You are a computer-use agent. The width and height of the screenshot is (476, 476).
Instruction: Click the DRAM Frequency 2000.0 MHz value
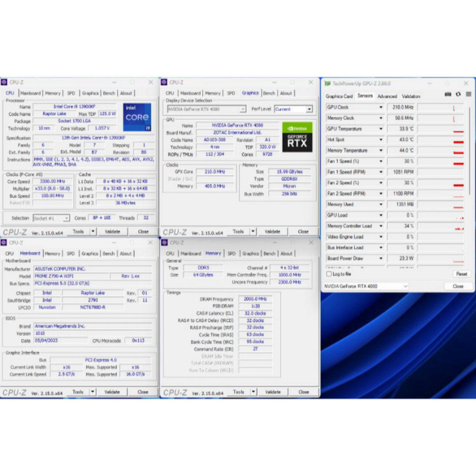point(255,299)
